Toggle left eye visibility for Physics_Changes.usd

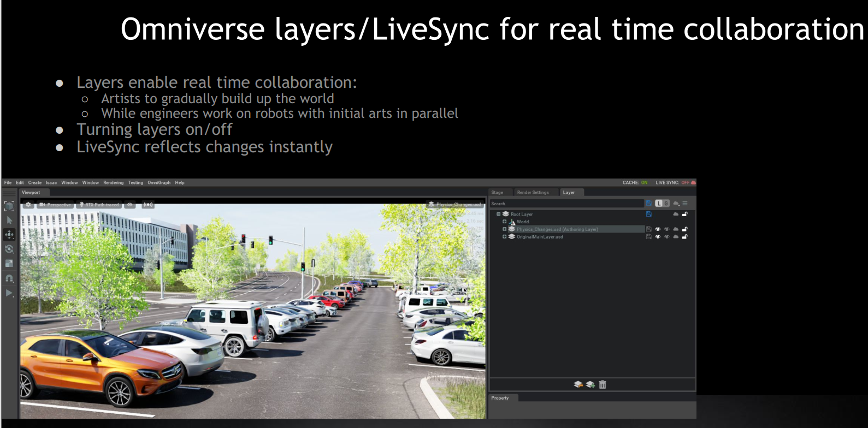658,229
